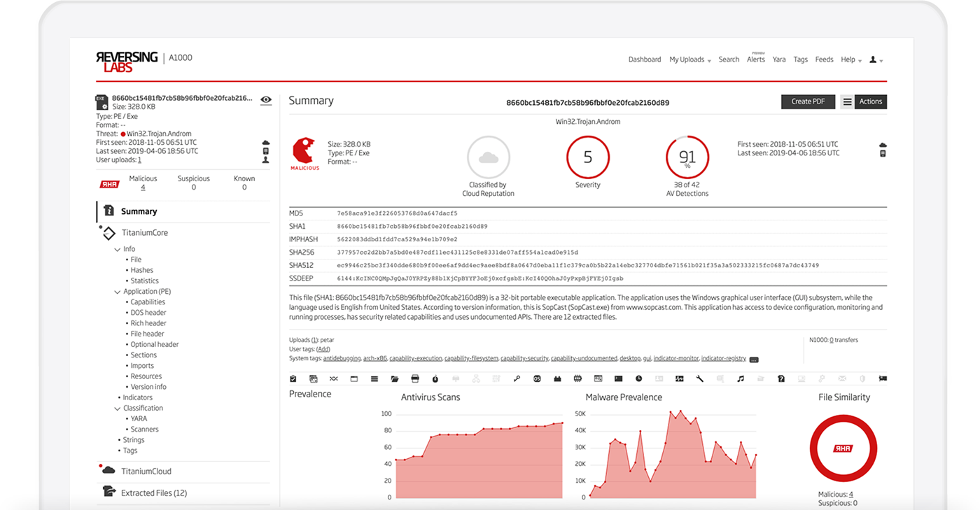The image size is (980, 510).
Task: Click the cloud icon right of summary First seen
Action: point(883,145)
